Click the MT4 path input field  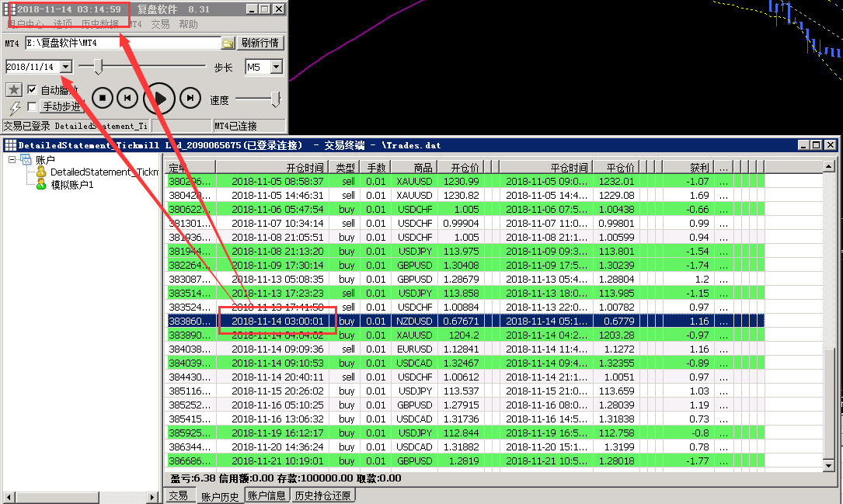tap(123, 43)
